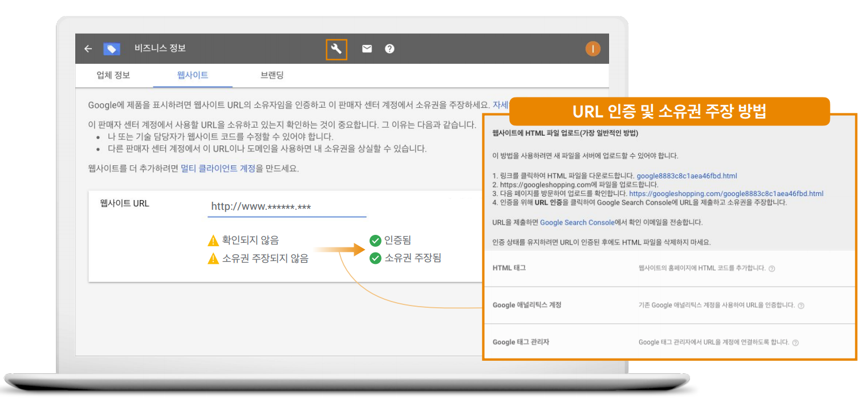The width and height of the screenshot is (868, 399).
Task: Click the 자세히 learn more link
Action: tap(500, 105)
